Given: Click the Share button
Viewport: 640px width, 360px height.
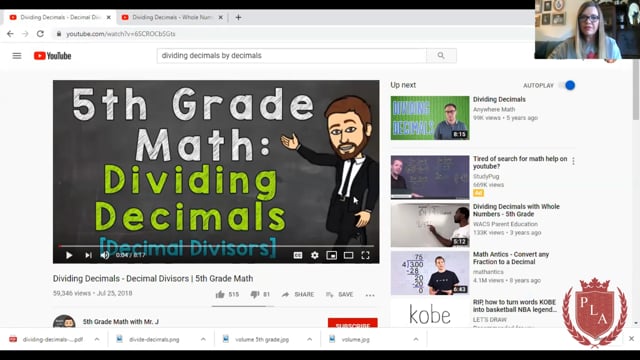Looking at the screenshot, I should tap(298, 294).
